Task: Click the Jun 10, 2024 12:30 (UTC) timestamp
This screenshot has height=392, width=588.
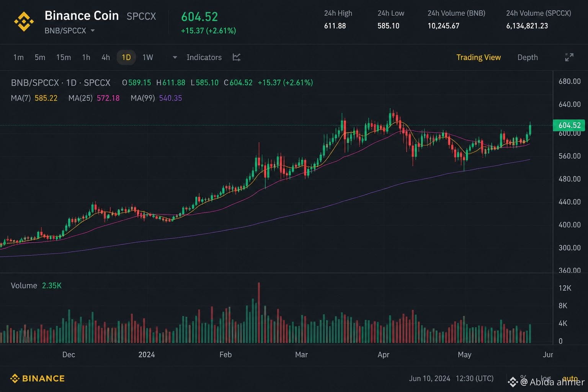Action: point(451,379)
